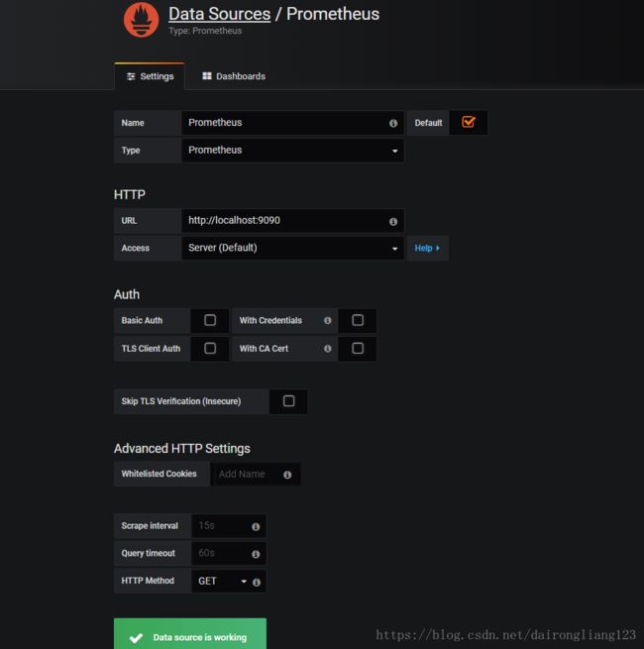Open the Type dropdown showing Prometheus
Screen dimensions: 644x649
point(292,151)
